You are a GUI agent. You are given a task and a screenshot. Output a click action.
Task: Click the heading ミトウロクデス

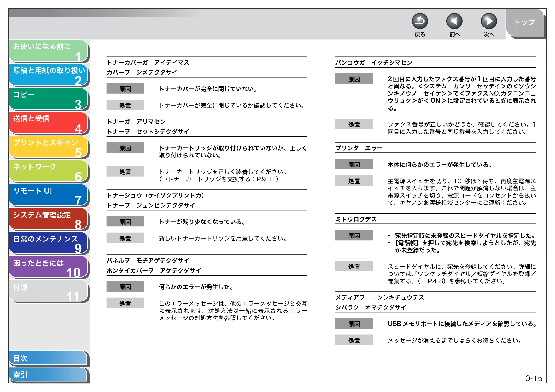coord(356,219)
